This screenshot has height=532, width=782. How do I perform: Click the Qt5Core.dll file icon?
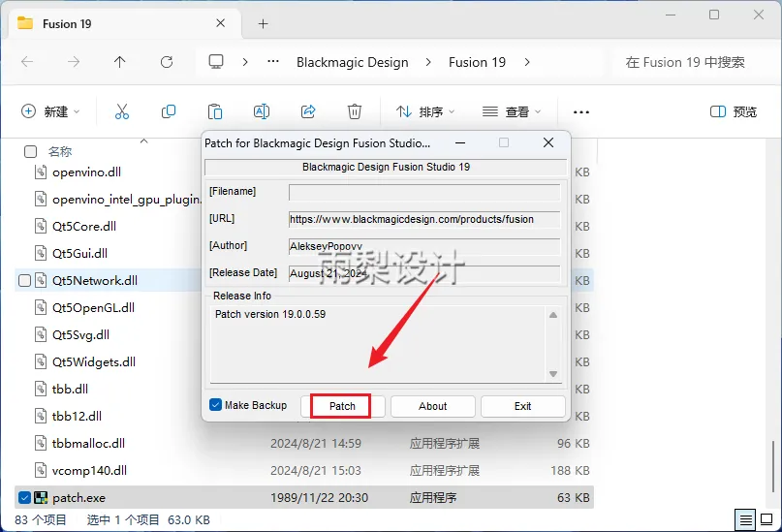pyautogui.click(x=41, y=227)
